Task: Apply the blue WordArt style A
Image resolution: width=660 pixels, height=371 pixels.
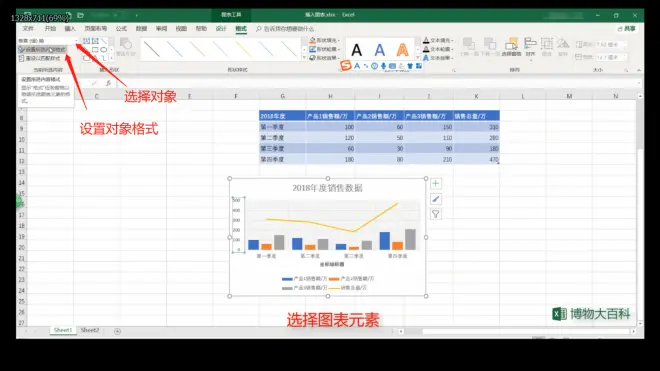Action: (380, 50)
